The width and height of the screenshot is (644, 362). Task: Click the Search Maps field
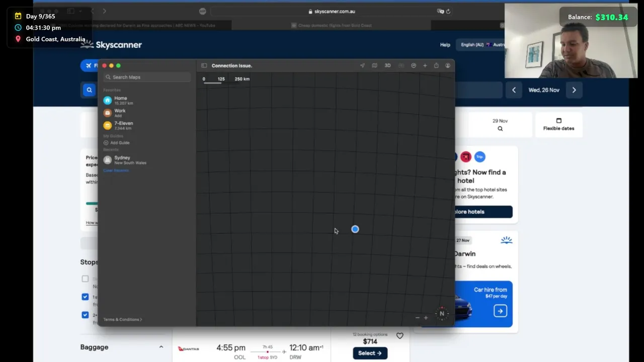click(147, 77)
